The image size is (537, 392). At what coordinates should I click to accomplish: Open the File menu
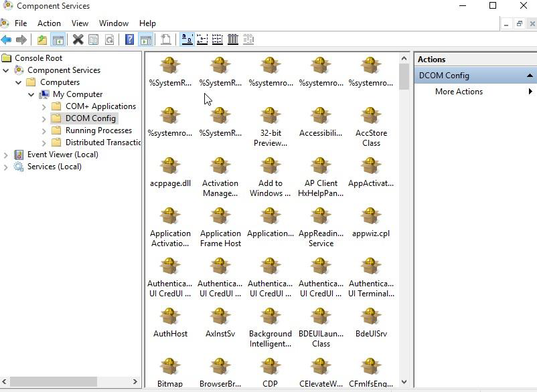tap(21, 23)
